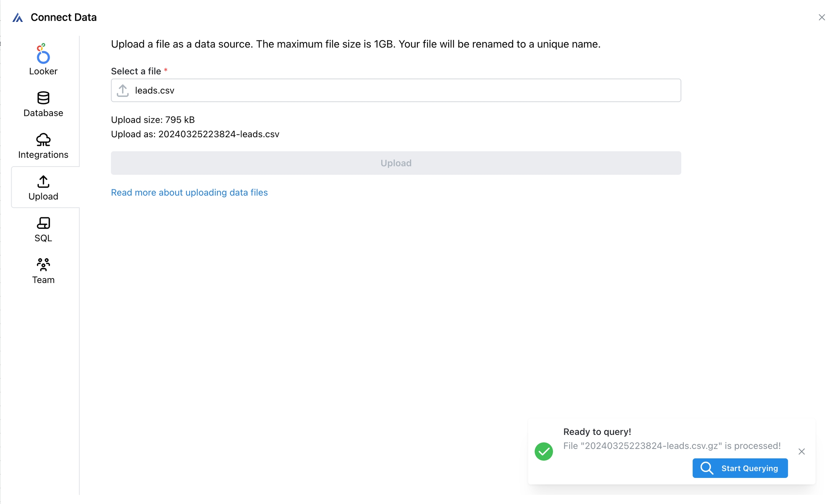Open the Team people icon

point(43,265)
